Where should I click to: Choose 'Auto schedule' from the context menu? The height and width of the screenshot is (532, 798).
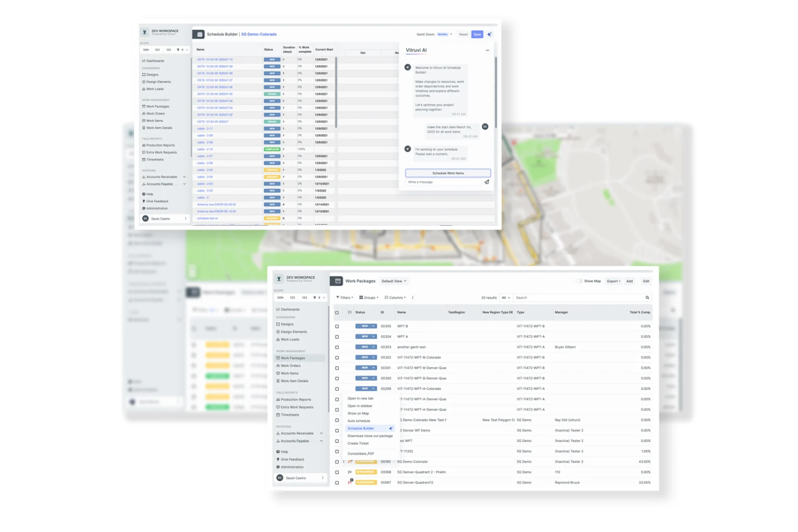(x=359, y=421)
